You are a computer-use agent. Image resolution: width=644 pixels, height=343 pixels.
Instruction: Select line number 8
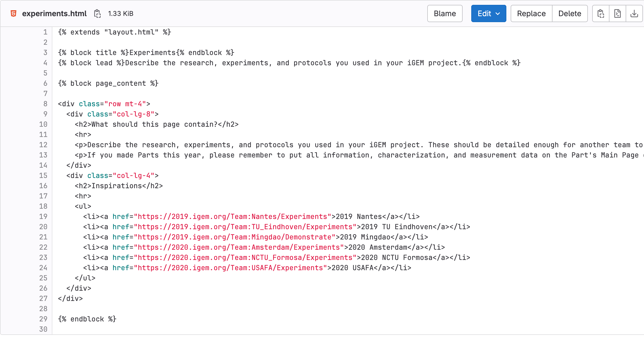click(45, 104)
